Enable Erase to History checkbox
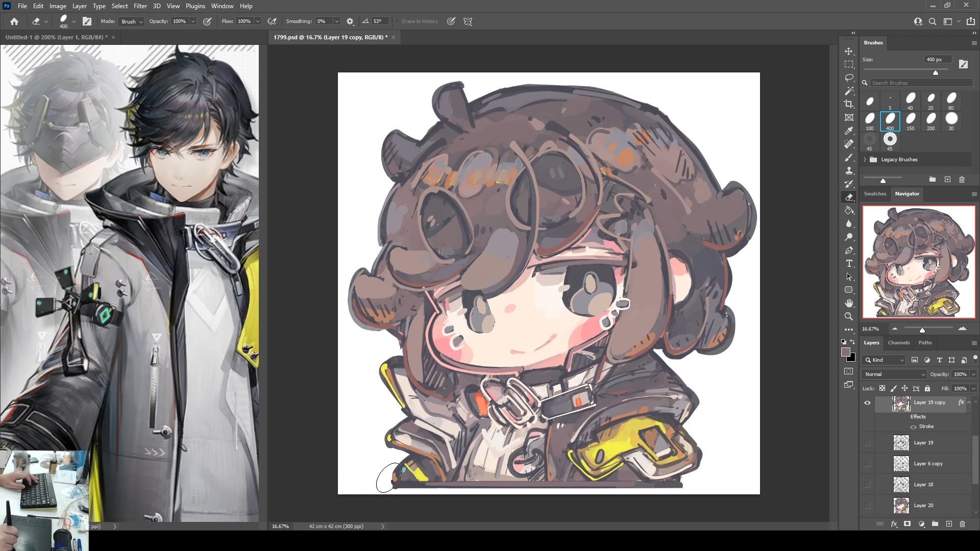 [x=397, y=21]
